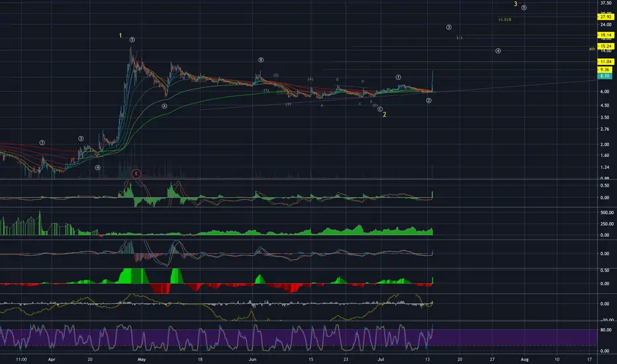
Task: Click the red circled E earnings marker
Action: [136, 173]
